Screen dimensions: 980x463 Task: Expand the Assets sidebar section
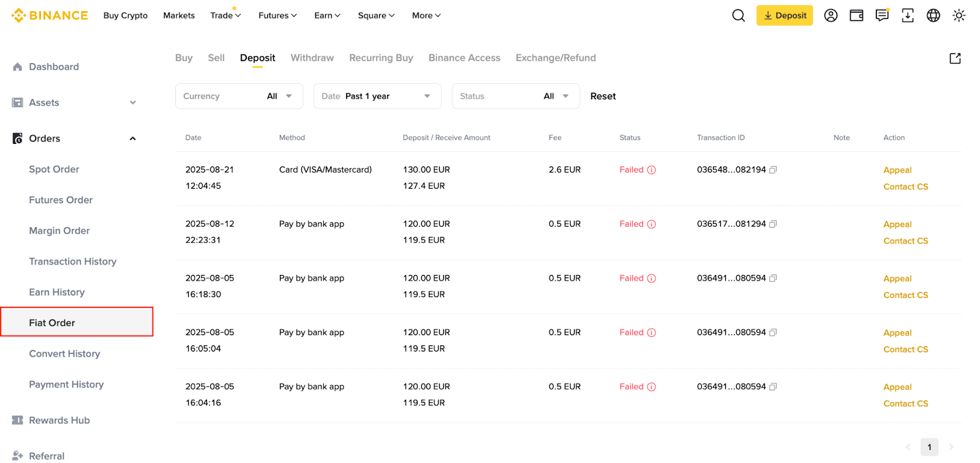[132, 103]
